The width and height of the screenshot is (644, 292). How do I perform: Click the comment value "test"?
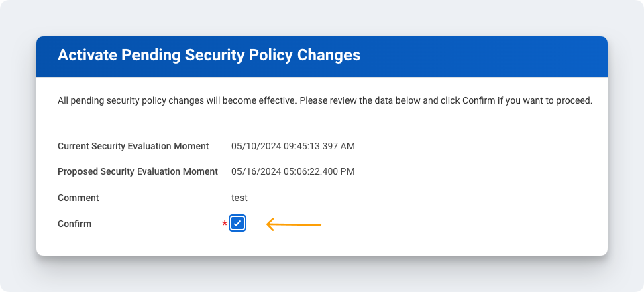pos(239,198)
